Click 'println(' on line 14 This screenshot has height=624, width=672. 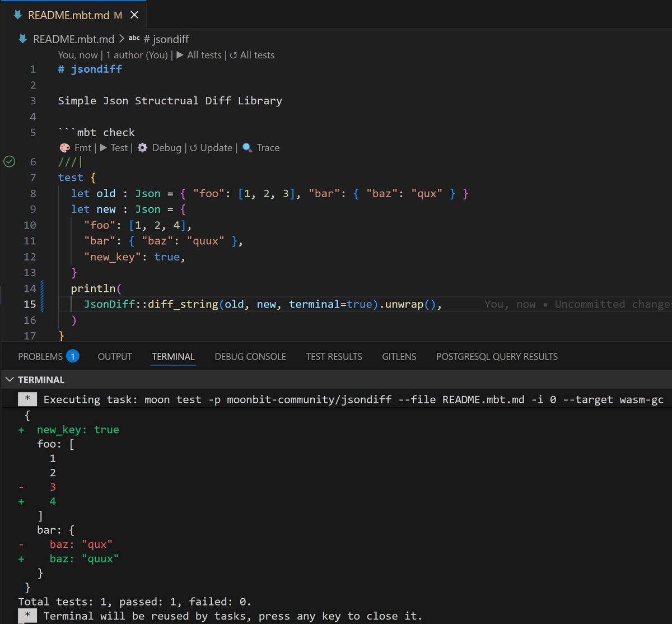[96, 288]
